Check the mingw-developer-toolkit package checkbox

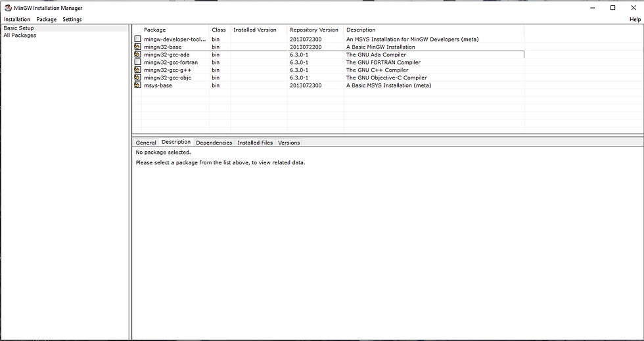[137, 39]
